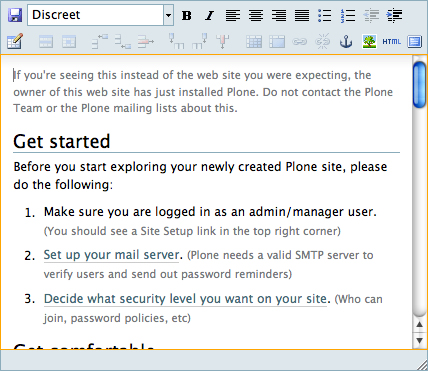Screen dimensions: 428x371
Task: Click the editor resize grip in the corner
Action: click(422, 365)
